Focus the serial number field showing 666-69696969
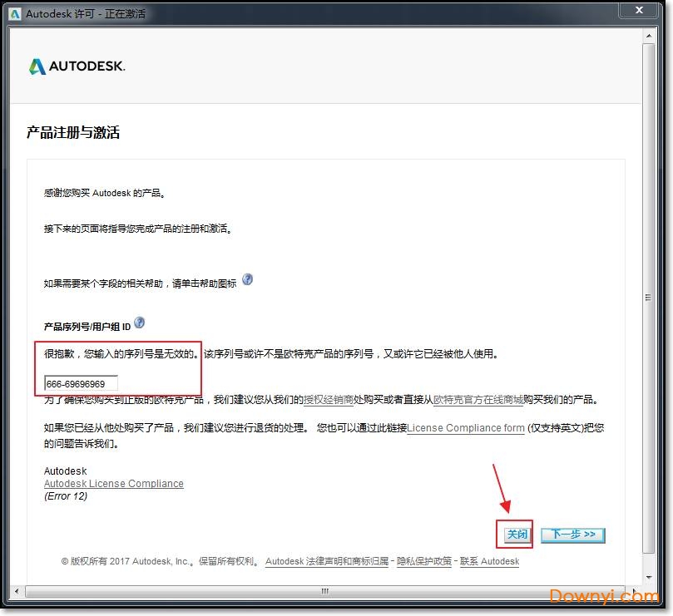 82,383
